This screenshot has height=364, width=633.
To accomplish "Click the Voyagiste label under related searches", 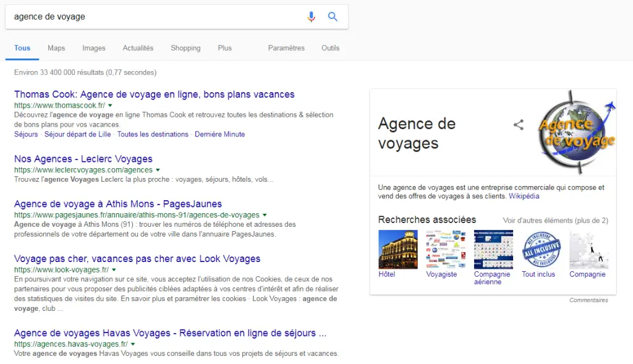I will click(441, 274).
